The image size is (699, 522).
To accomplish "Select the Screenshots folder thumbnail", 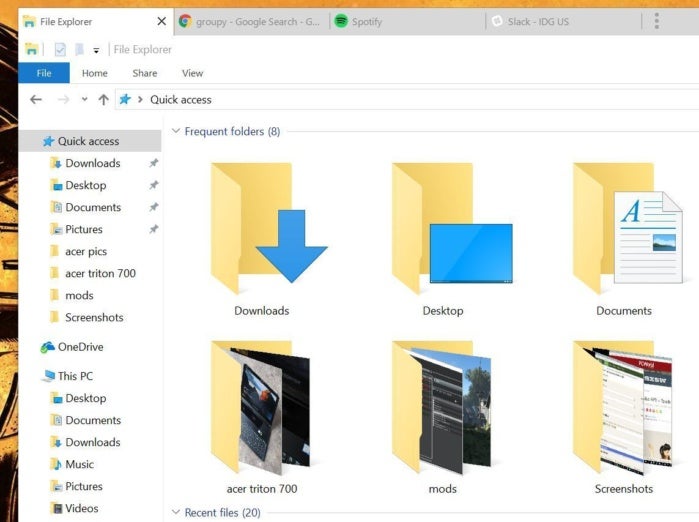I will point(623,407).
